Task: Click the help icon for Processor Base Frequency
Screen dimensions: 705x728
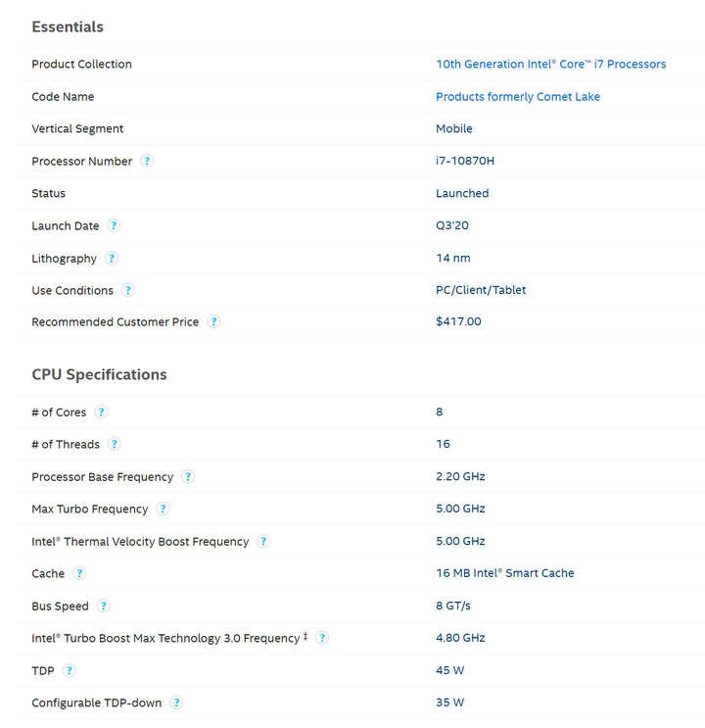Action: [x=188, y=477]
